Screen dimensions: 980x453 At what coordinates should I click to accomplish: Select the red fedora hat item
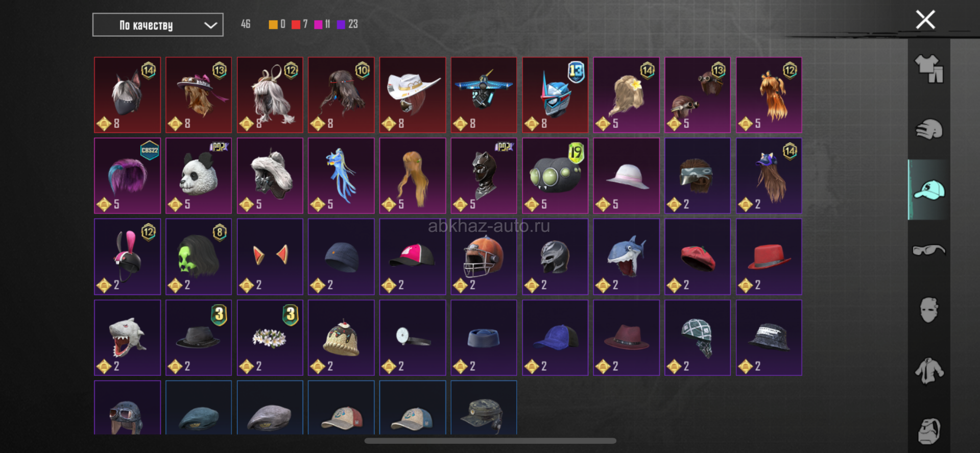pyautogui.click(x=769, y=257)
